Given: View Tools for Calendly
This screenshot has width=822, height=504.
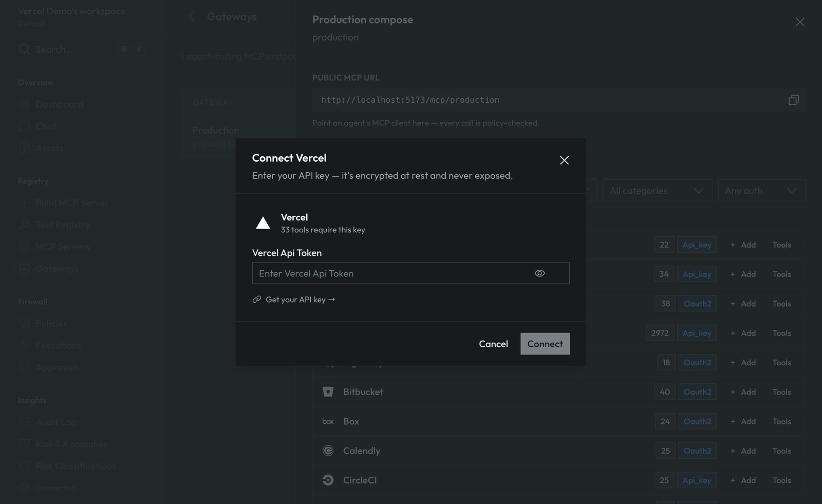Looking at the screenshot, I should pos(781,451).
